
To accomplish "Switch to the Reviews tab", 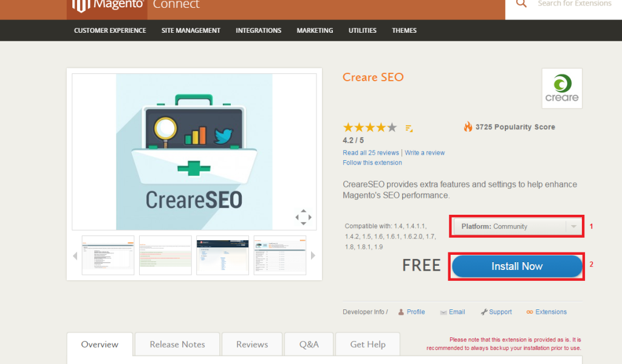I will coord(252,345).
